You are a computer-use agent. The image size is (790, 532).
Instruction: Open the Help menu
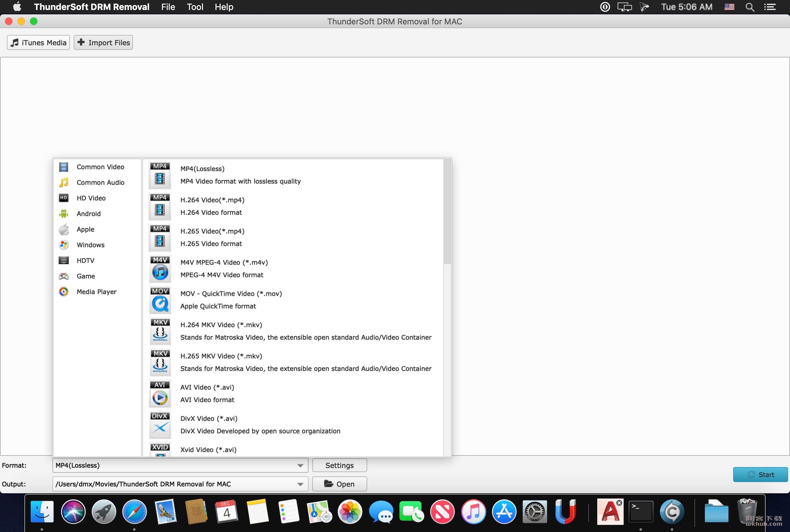pyautogui.click(x=224, y=7)
